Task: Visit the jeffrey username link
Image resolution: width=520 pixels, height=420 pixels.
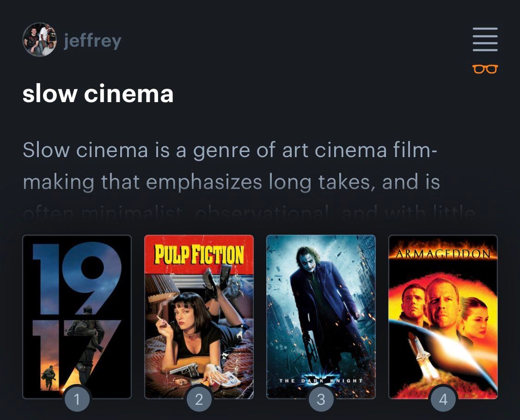Action: [x=92, y=41]
